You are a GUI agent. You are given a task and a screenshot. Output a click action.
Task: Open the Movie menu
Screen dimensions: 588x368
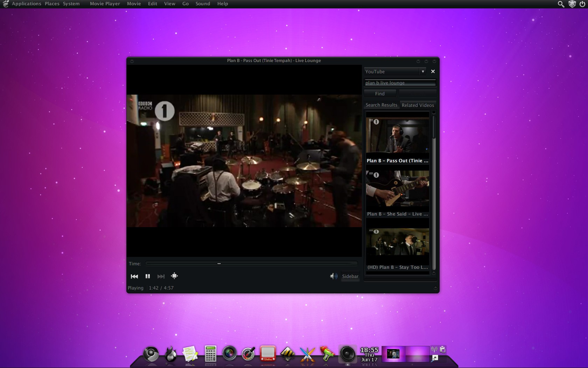coord(134,4)
